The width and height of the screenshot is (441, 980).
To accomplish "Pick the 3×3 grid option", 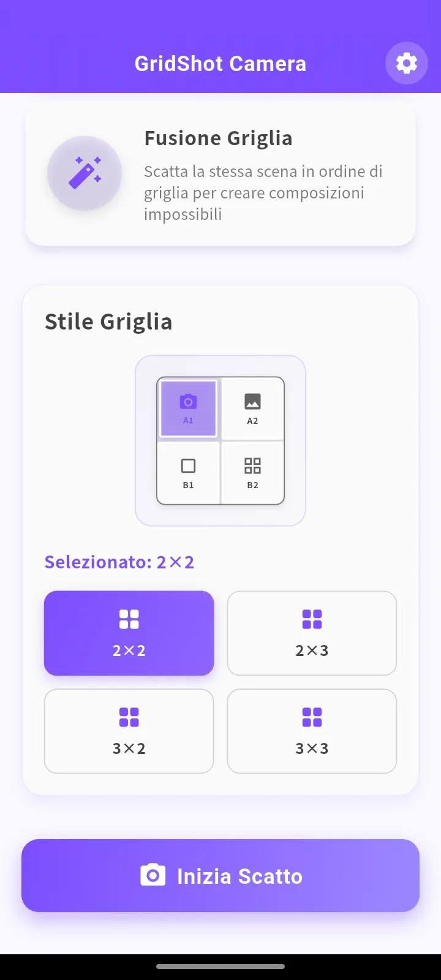I will click(312, 731).
